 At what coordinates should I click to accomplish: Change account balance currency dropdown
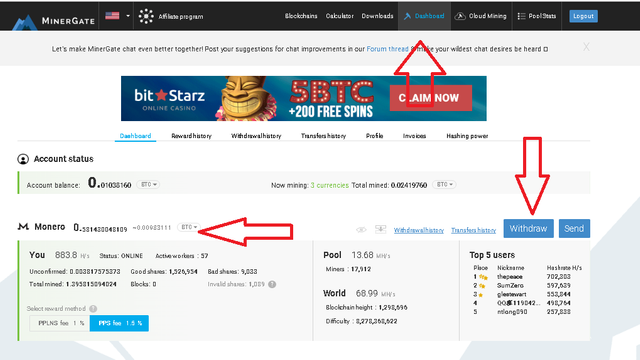point(148,184)
